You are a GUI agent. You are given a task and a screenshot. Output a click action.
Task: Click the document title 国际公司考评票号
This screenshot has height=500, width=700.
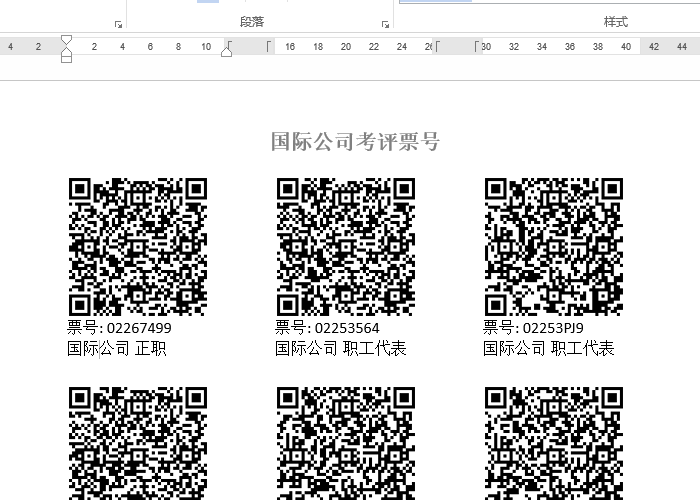355,141
